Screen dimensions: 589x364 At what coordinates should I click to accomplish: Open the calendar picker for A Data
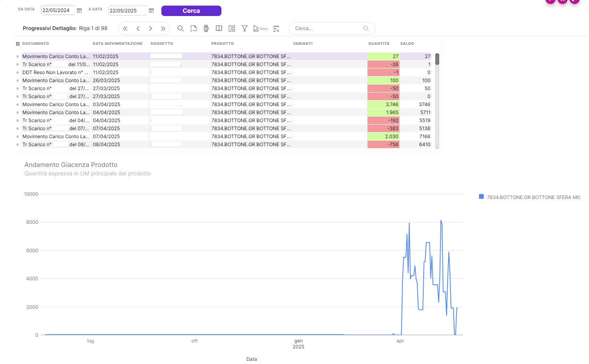[x=151, y=11]
